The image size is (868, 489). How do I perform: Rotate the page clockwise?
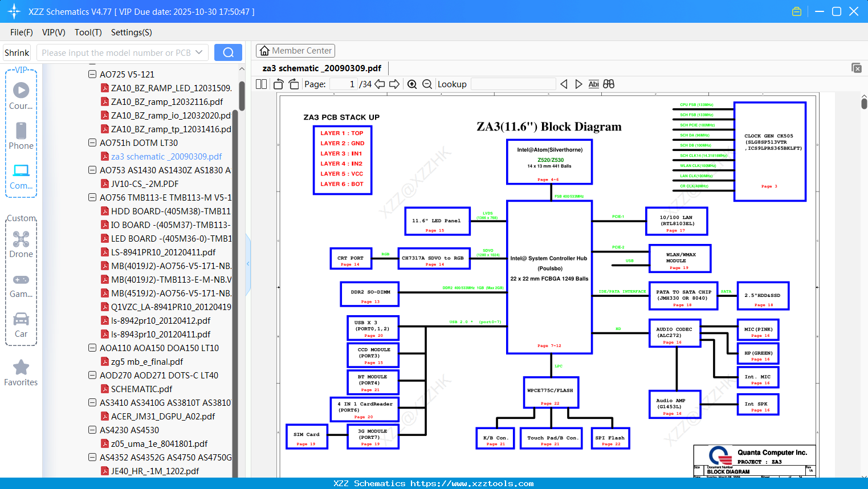(x=294, y=84)
